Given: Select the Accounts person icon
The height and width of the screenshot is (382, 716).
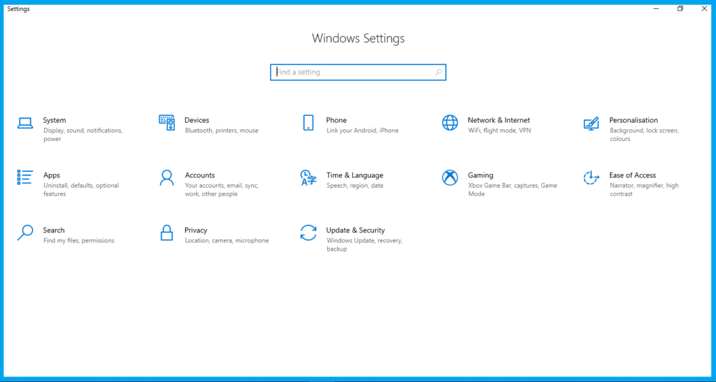Looking at the screenshot, I should tap(167, 178).
